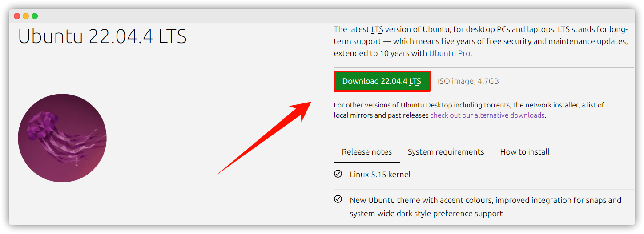The image size is (644, 234).
Task: Click the LTS text inside the download button
Action: coord(415,82)
